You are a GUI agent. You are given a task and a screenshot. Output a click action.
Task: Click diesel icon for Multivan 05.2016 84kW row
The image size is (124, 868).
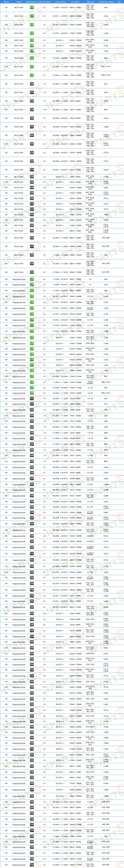pyautogui.click(x=32, y=231)
